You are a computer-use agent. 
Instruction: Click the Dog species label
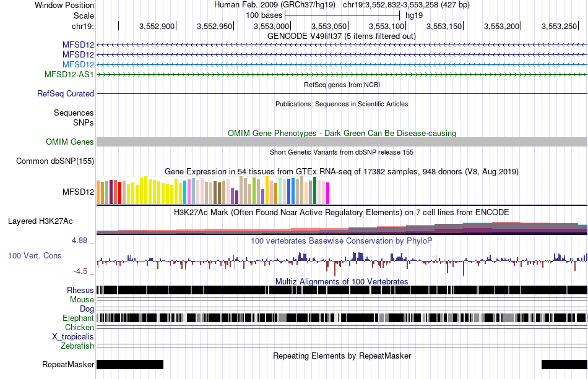point(87,309)
